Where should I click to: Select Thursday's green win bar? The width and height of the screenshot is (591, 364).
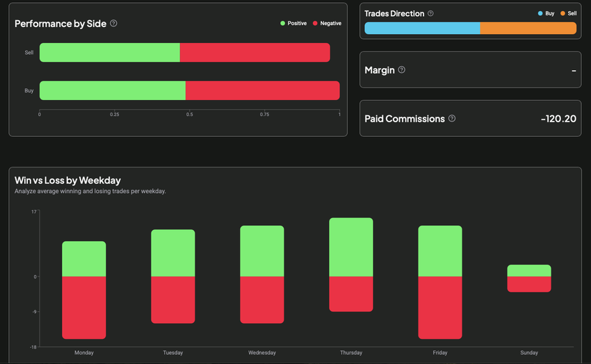point(351,247)
